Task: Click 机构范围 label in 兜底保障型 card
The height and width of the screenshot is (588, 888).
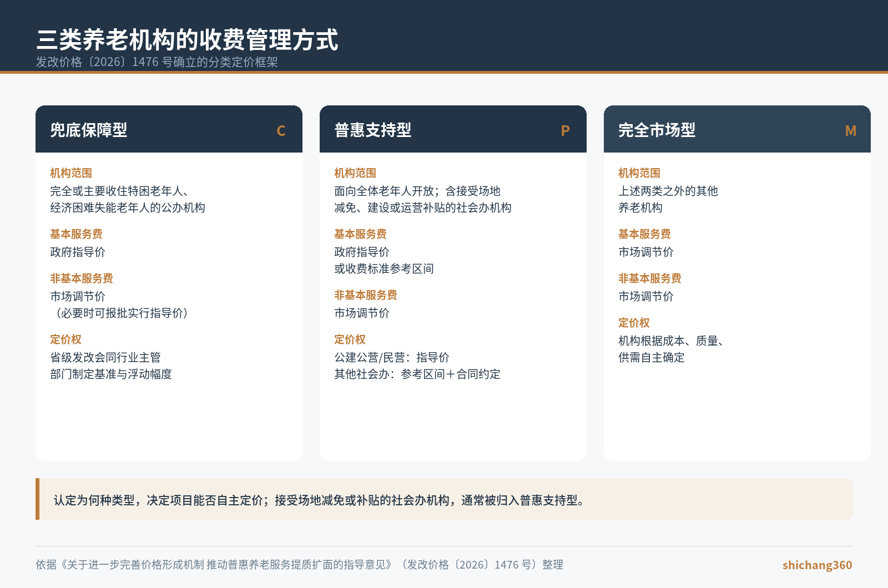Action: pos(71,173)
